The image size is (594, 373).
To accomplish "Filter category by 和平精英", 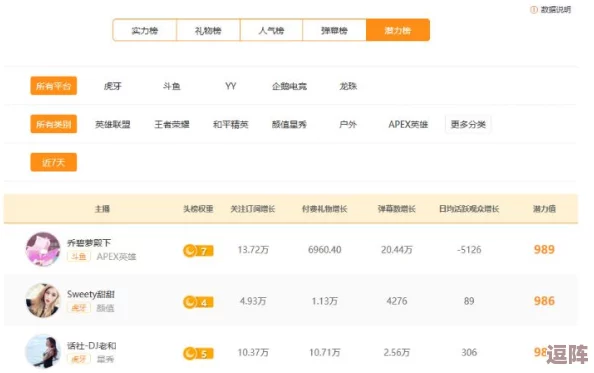I will point(231,124).
